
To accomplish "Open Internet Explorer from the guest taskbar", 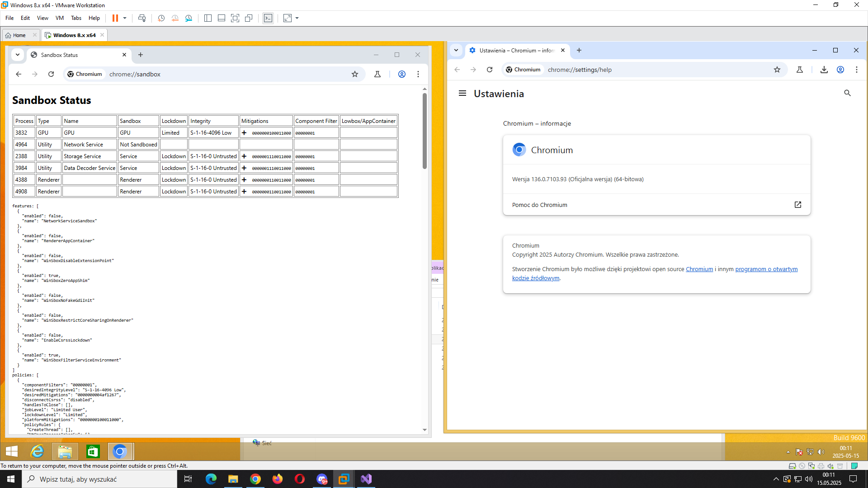I will pos(37,451).
